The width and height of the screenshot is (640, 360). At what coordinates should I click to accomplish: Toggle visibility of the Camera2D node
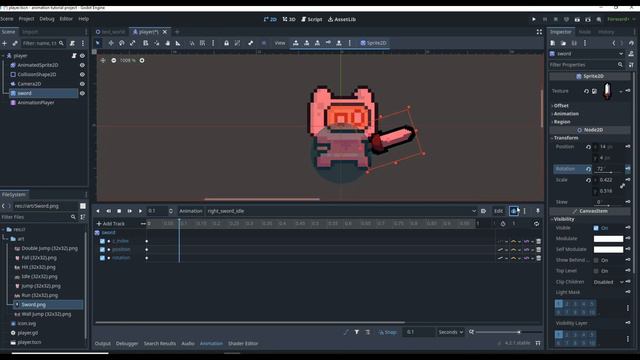coord(82,84)
